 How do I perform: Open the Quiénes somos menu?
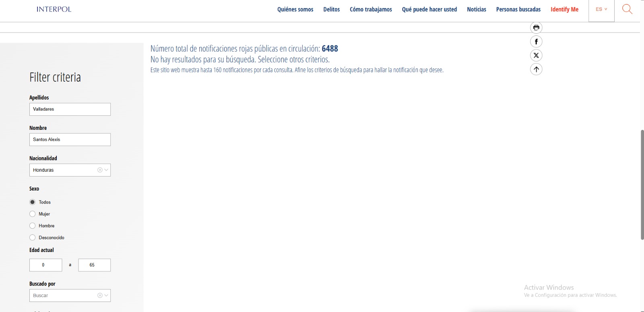click(295, 9)
